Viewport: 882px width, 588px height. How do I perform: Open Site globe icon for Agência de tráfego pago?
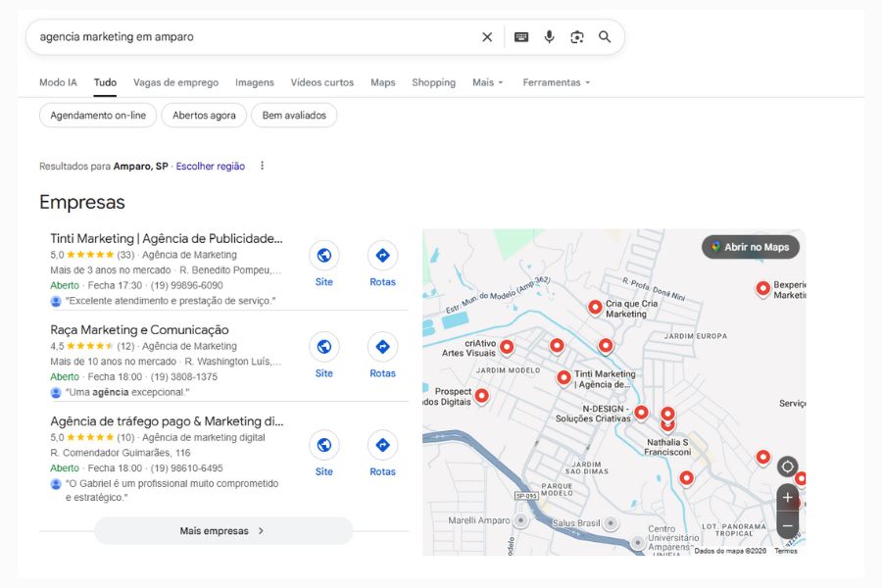[324, 445]
